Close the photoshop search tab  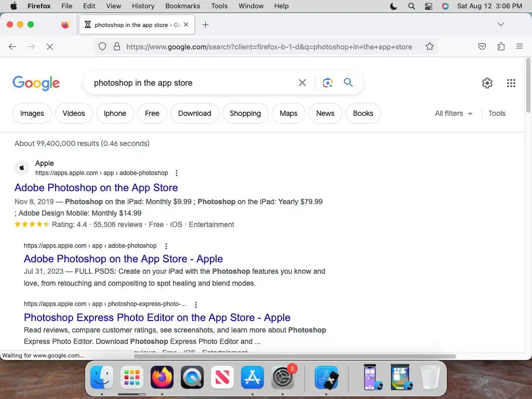click(186, 24)
